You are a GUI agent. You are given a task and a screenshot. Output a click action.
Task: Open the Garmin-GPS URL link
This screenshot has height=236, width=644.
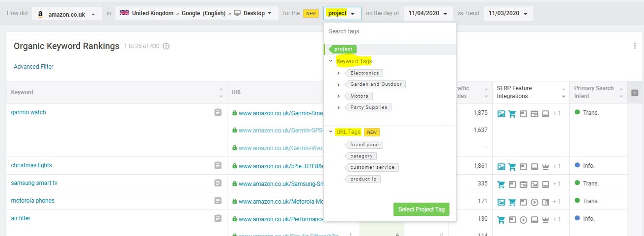pos(281,130)
